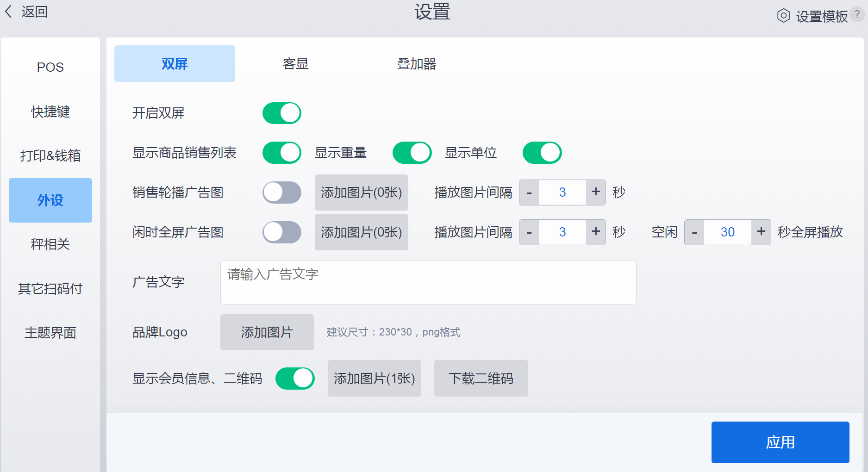Switch to the 客显 tab
The image size is (868, 472).
pyautogui.click(x=295, y=64)
